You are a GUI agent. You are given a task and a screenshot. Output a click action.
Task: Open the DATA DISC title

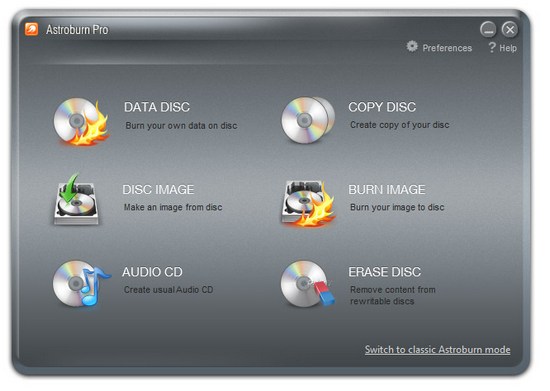tap(157, 107)
